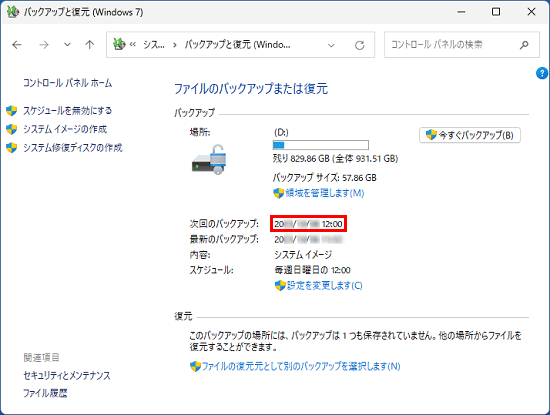Refresh the Control Panel view
This screenshot has width=550, height=415.
(x=360, y=45)
